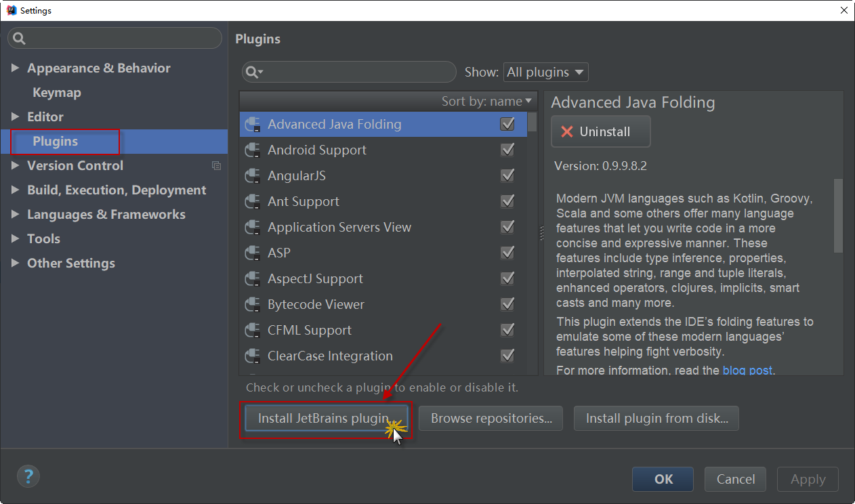855x504 pixels.
Task: Toggle the CFML Support checkbox
Action: (x=507, y=331)
